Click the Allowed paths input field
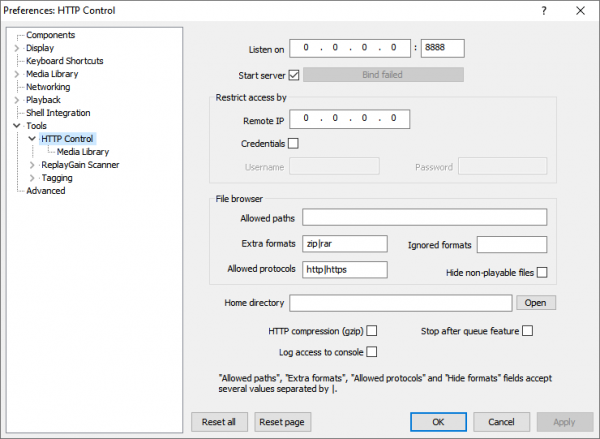The image size is (600, 439). pyautogui.click(x=424, y=218)
